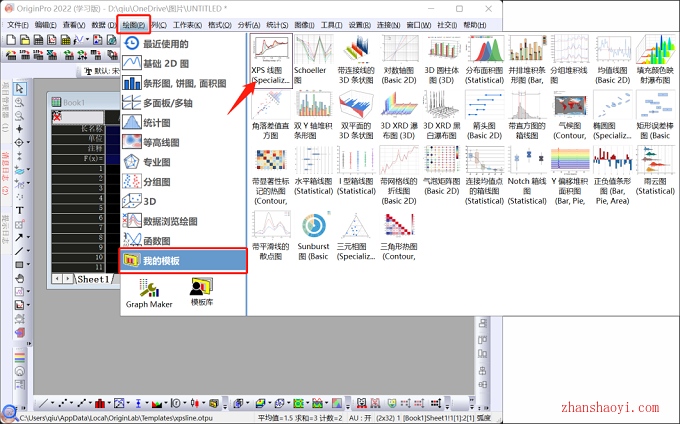Screen dimensions: 680x424
Task: Select the Line drawing tool
Action: click(20, 251)
